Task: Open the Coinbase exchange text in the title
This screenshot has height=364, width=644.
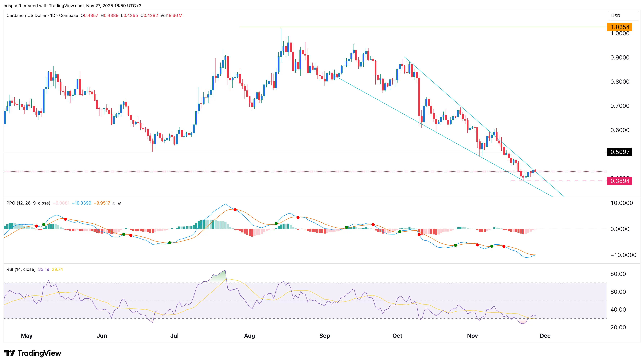Action: click(68, 15)
